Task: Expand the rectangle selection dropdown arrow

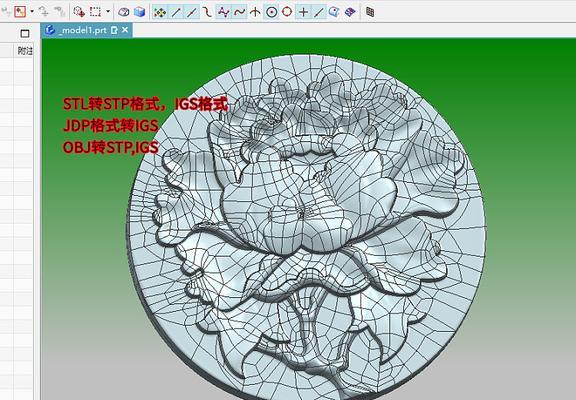Action: pos(108,12)
